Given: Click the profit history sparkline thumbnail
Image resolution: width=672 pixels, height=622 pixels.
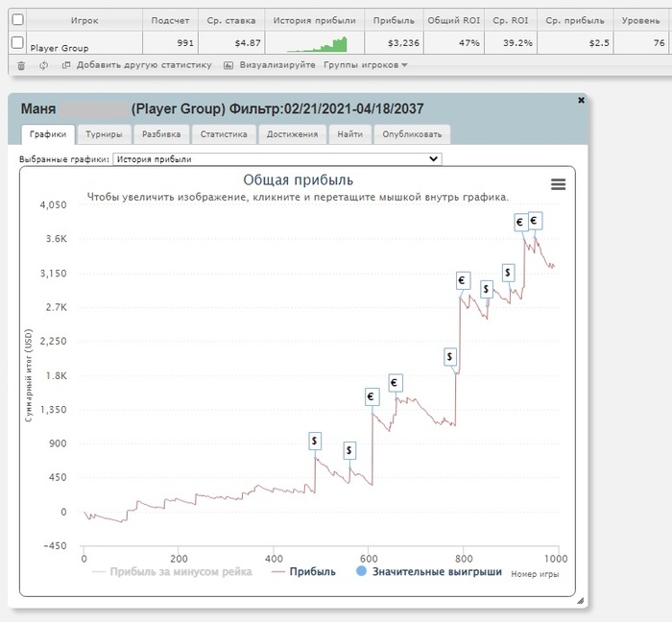Looking at the screenshot, I should coord(317,44).
